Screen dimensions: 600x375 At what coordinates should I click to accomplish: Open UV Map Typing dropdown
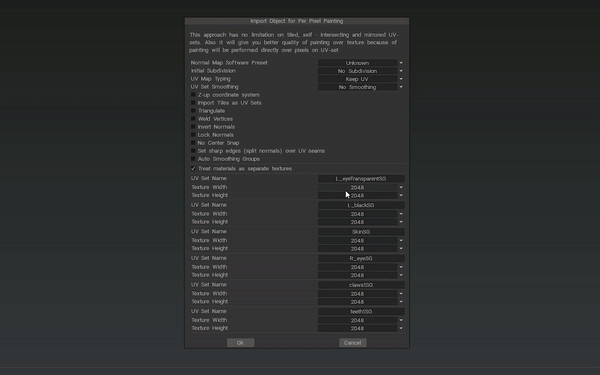pos(361,79)
